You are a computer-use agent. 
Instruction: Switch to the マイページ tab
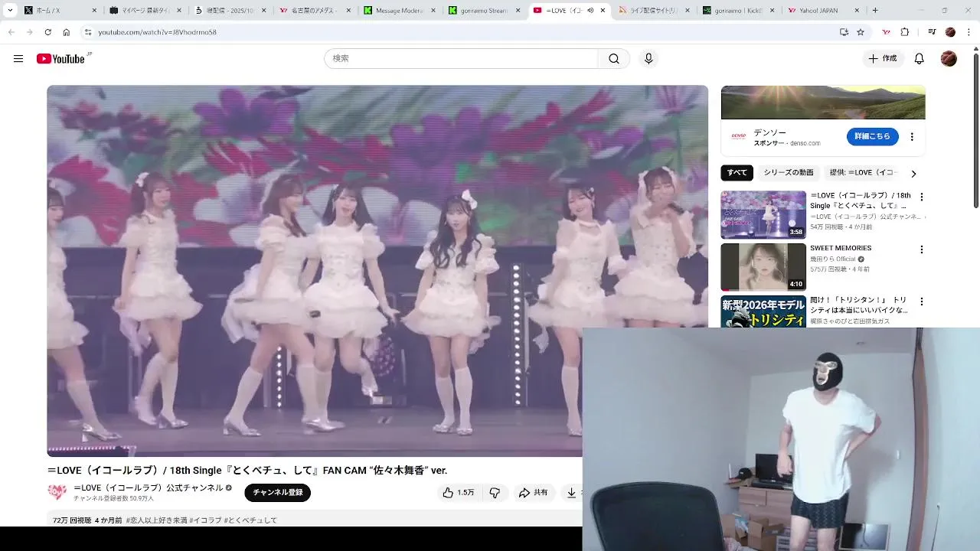point(144,11)
